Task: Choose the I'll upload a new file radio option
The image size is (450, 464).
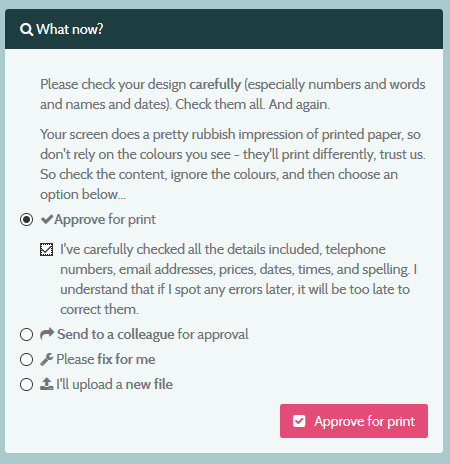Action: click(x=26, y=384)
